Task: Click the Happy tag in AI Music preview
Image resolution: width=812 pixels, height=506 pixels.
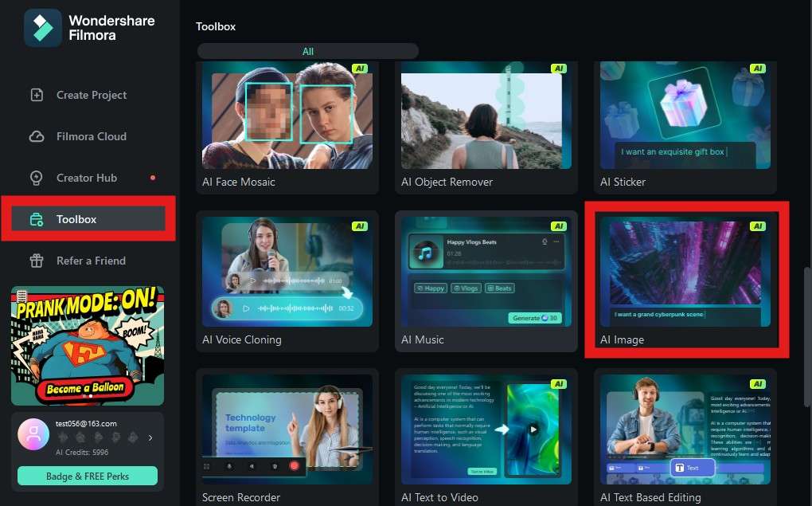Action: [x=431, y=288]
